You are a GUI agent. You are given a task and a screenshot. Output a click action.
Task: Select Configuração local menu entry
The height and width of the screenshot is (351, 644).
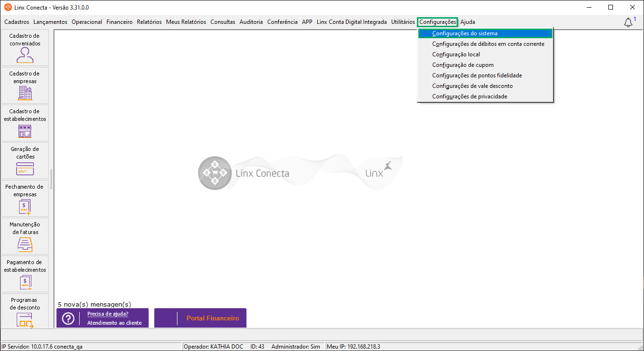click(485, 54)
